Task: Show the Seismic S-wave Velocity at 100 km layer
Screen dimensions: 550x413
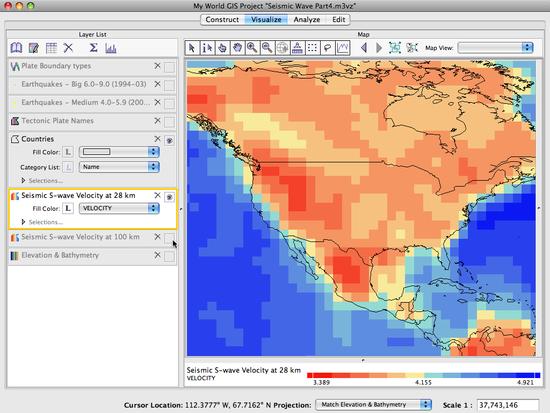Action: [169, 239]
